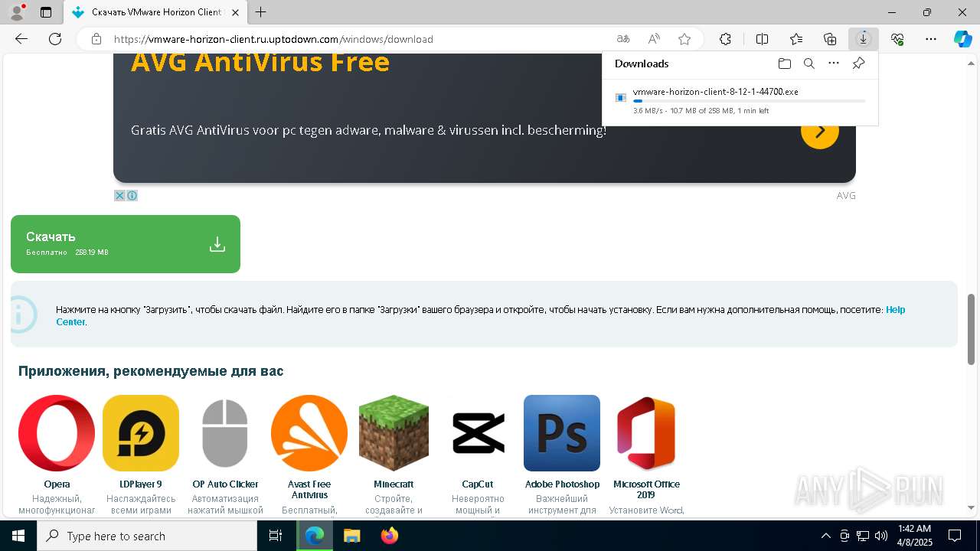Click the yellow arrow button on AVG ad
The height and width of the screenshot is (551, 980).
coord(820,130)
